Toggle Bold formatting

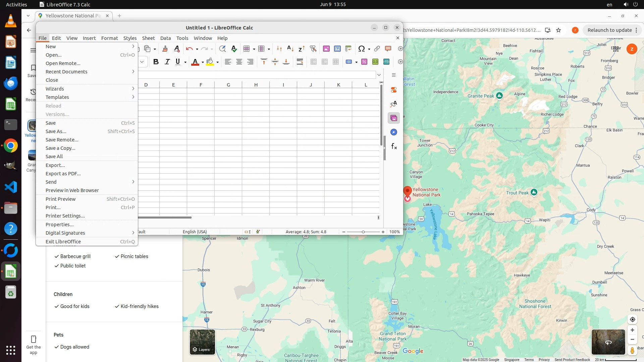click(x=156, y=62)
